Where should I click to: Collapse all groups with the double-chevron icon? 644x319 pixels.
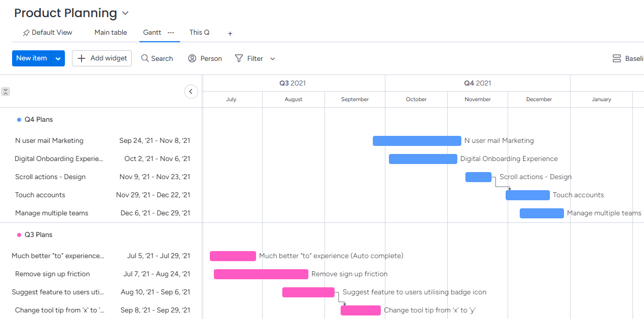[6, 91]
